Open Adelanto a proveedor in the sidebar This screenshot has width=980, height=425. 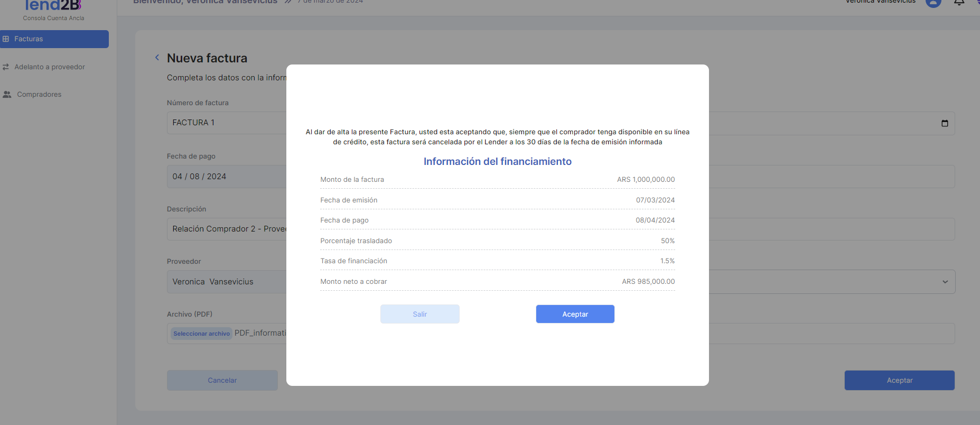coord(49,67)
